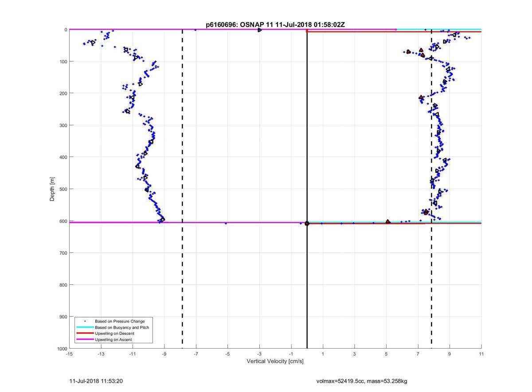Click the depth tick label "300"
The height and width of the screenshot is (392, 532).
pos(63,125)
